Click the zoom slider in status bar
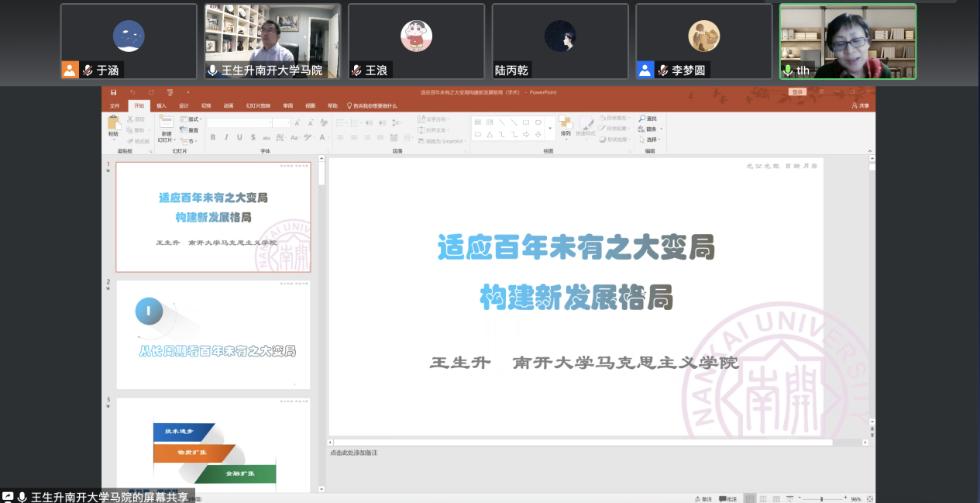Screen dimensions: 980x503 [x=822, y=499]
